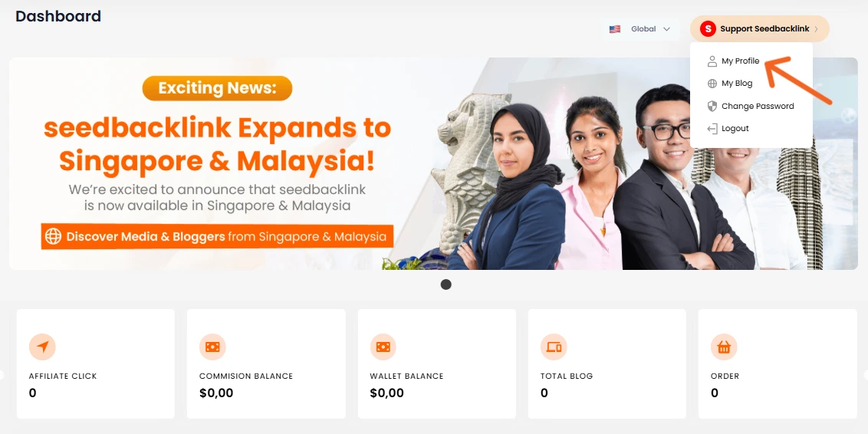
Task: Click the Order basket icon
Action: [724, 347]
